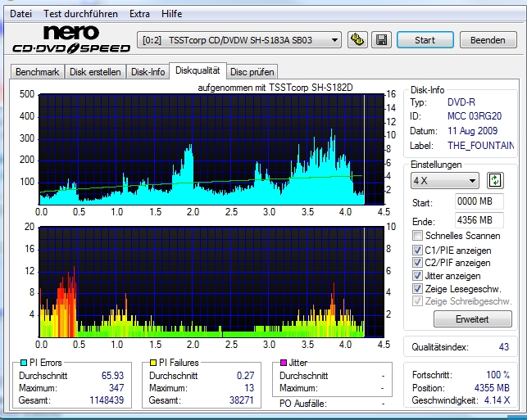The width and height of the screenshot is (527, 420).
Task: Click the drive options icon beside the drive dropdown
Action: (x=357, y=39)
